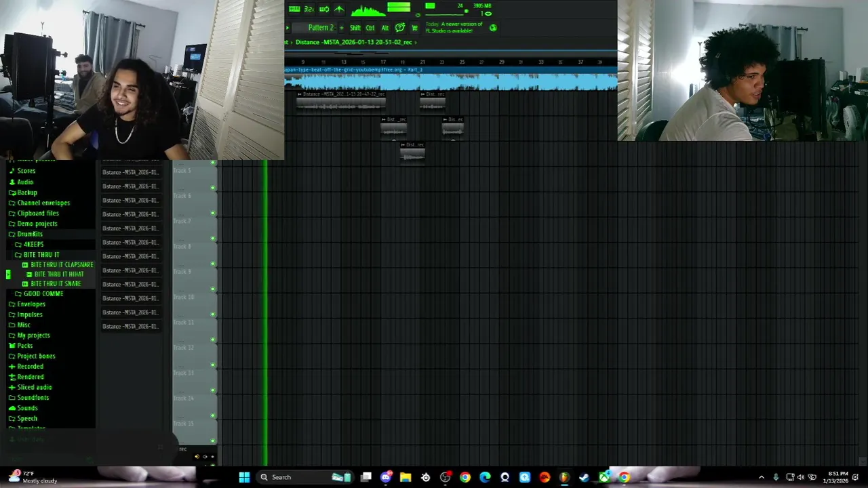Show hidden system tray icons chevron
This screenshot has height=488, width=868.
[761, 477]
